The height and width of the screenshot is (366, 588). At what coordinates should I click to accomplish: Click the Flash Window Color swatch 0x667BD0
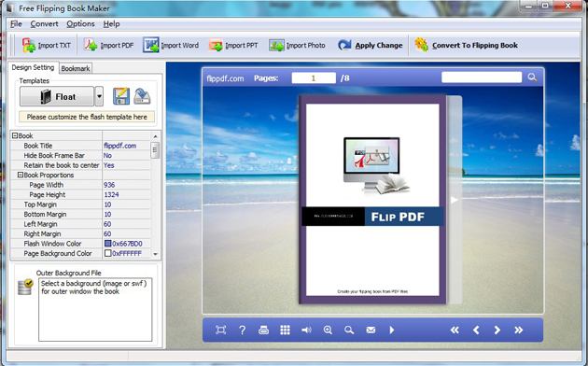[108, 244]
